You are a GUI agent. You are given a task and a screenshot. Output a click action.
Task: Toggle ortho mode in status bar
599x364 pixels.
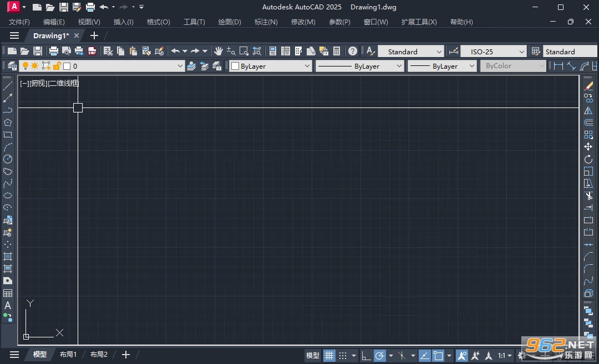click(366, 356)
